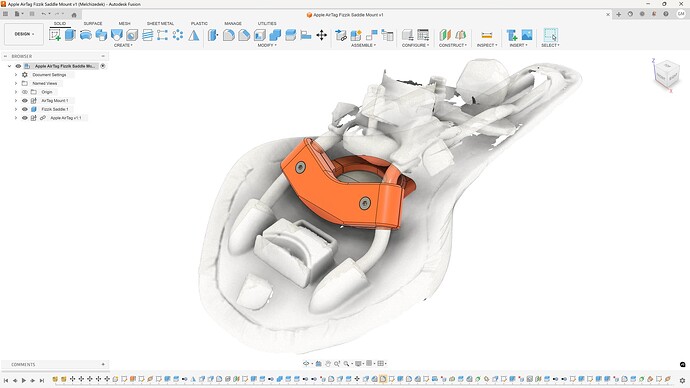Open the DESIGN workspace dropdown

click(24, 34)
